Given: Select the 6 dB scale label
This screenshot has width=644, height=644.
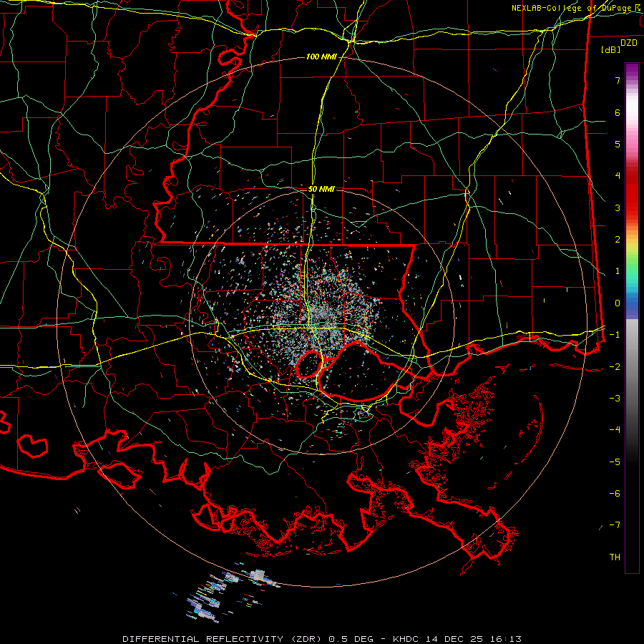Looking at the screenshot, I should (618, 112).
